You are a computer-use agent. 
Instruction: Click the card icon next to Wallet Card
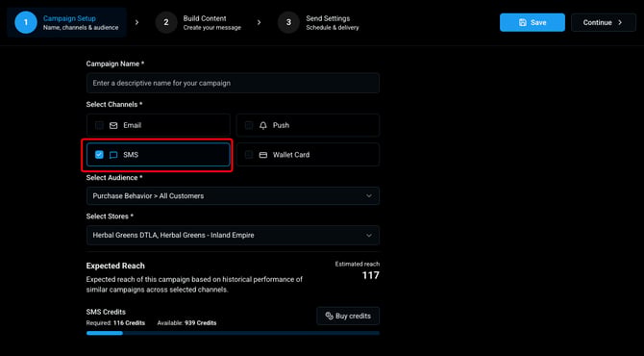tap(263, 155)
